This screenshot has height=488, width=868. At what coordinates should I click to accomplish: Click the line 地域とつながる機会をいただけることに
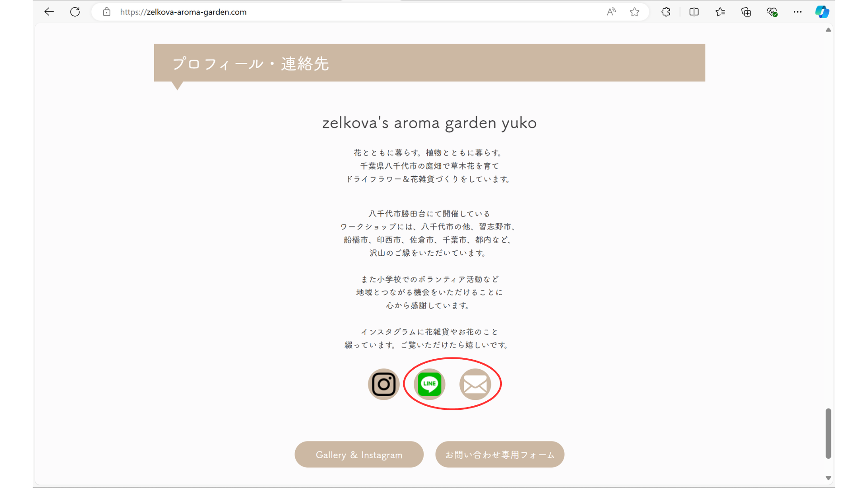[429, 292]
